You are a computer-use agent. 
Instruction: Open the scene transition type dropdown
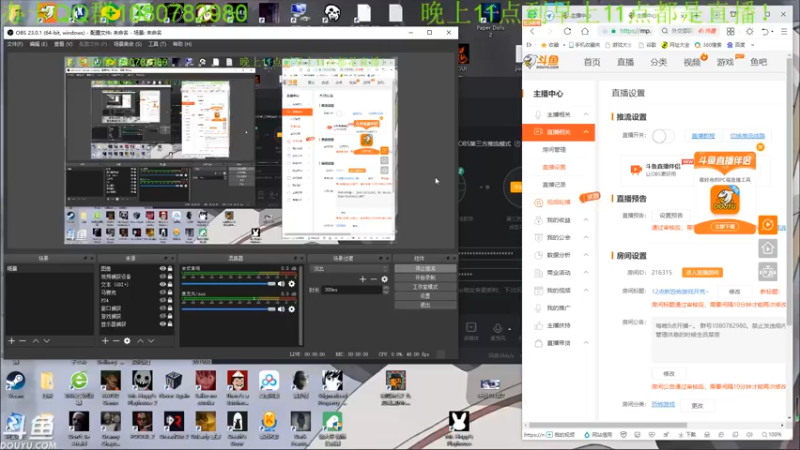coord(351,268)
